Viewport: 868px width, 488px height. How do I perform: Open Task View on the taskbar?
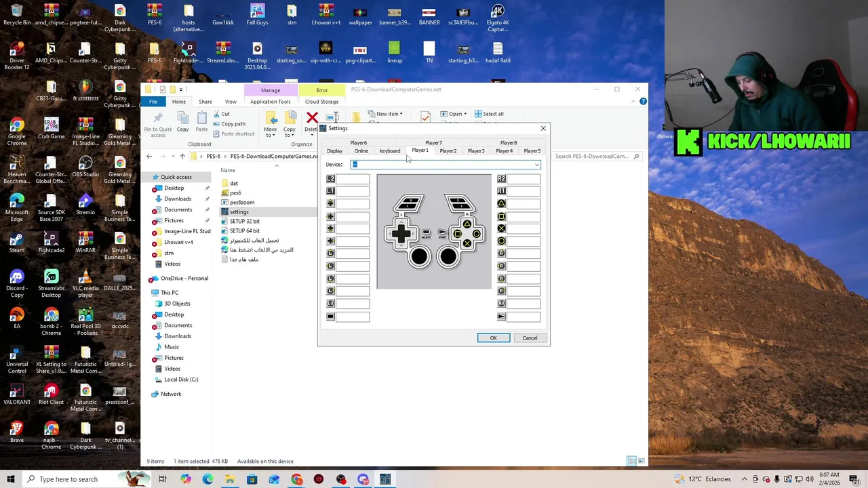[x=163, y=479]
